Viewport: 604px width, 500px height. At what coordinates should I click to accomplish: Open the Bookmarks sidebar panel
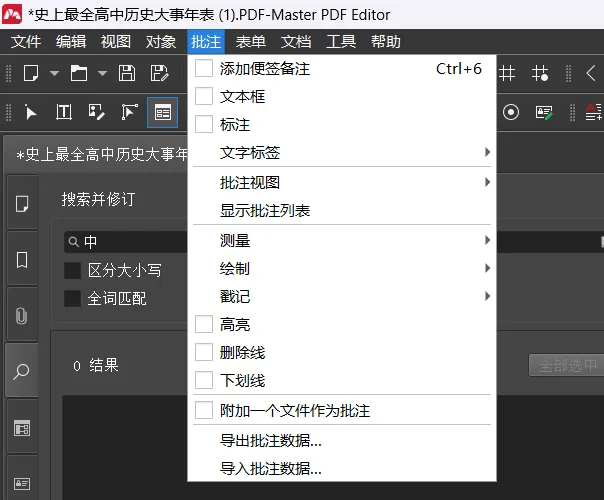pyautogui.click(x=21, y=260)
